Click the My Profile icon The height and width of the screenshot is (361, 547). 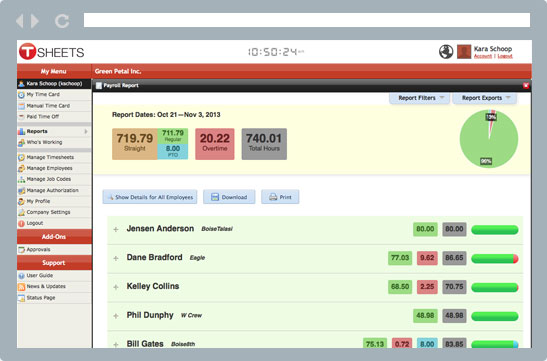[x=21, y=201]
